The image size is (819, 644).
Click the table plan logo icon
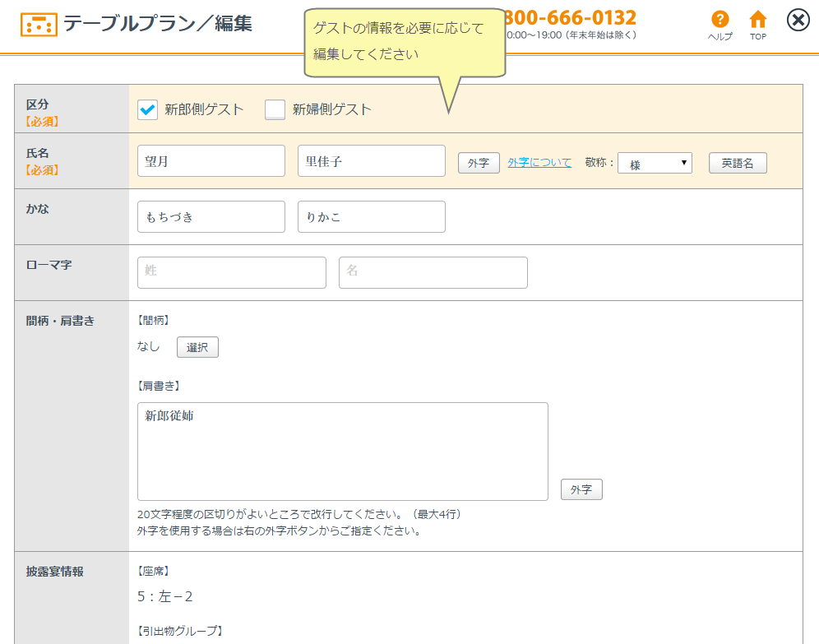[x=39, y=25]
